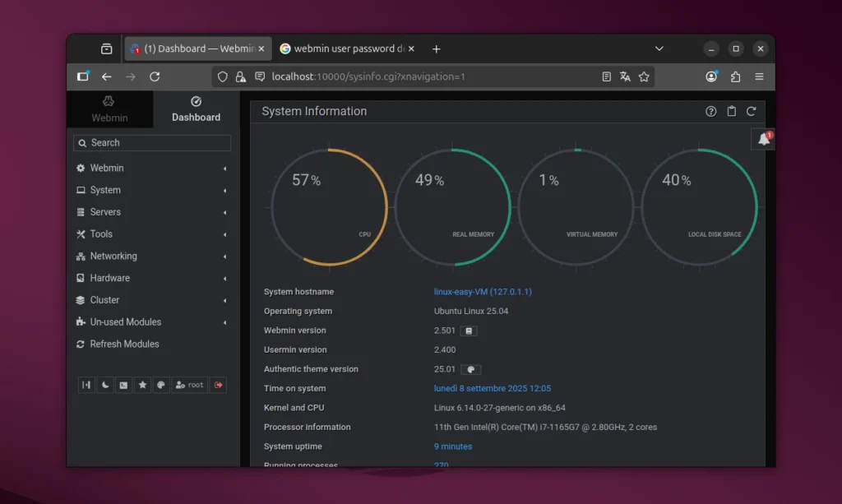Switch to the webmin user password browser tab
This screenshot has height=504, width=842.
click(x=344, y=49)
